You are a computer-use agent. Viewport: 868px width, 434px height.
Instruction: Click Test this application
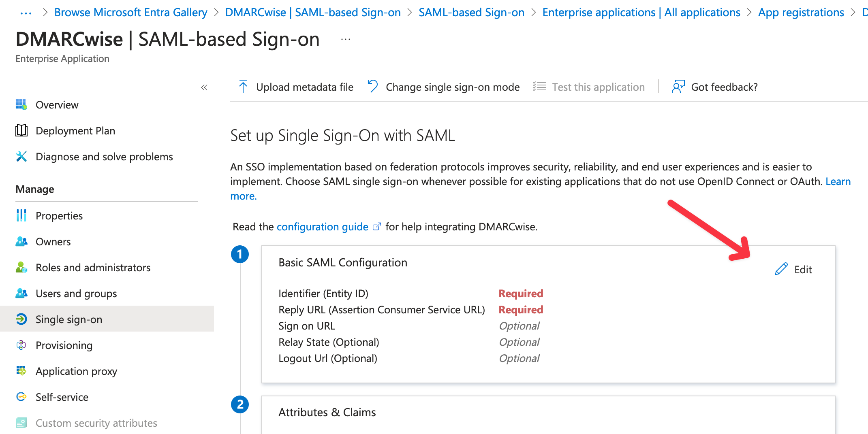click(588, 87)
